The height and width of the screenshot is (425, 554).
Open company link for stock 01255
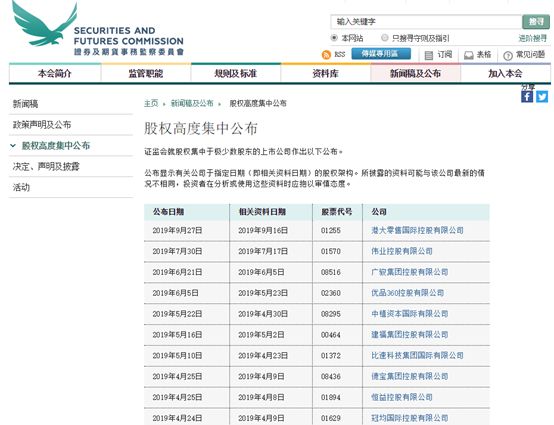point(417,230)
